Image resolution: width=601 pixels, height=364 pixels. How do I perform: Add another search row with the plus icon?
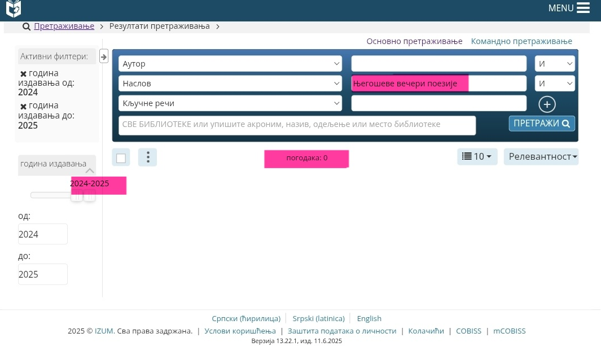pyautogui.click(x=547, y=104)
